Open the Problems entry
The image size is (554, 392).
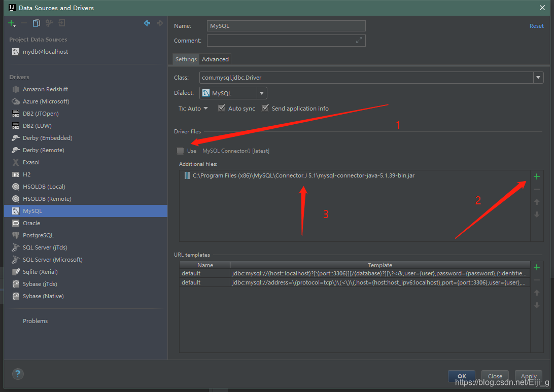86,321
